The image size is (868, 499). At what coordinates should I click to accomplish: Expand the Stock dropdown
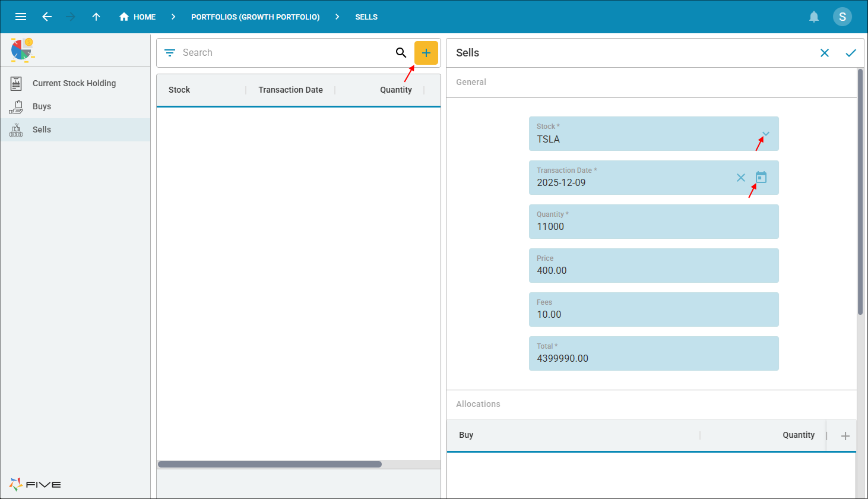tap(765, 134)
